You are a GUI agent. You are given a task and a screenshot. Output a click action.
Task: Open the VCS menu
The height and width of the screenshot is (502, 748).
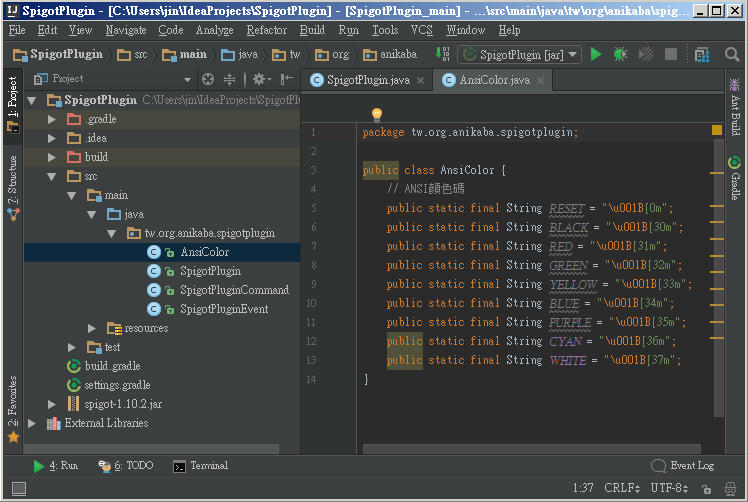pyautogui.click(x=422, y=31)
